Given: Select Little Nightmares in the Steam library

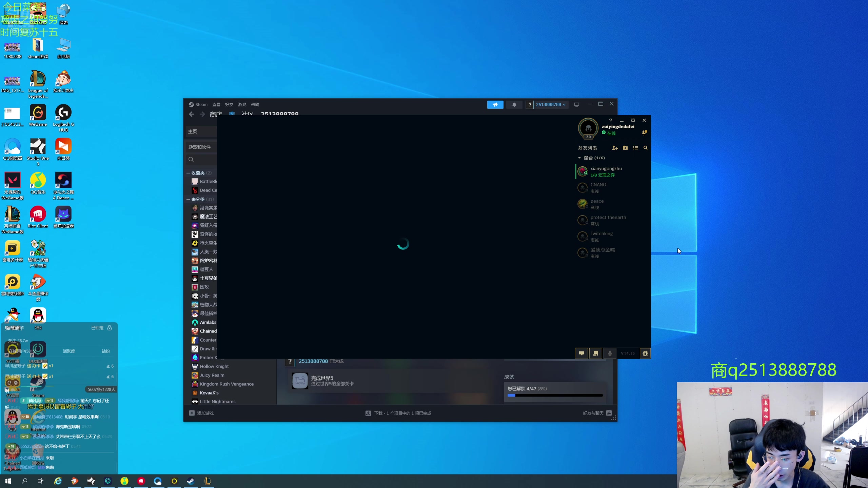Looking at the screenshot, I should 217,402.
